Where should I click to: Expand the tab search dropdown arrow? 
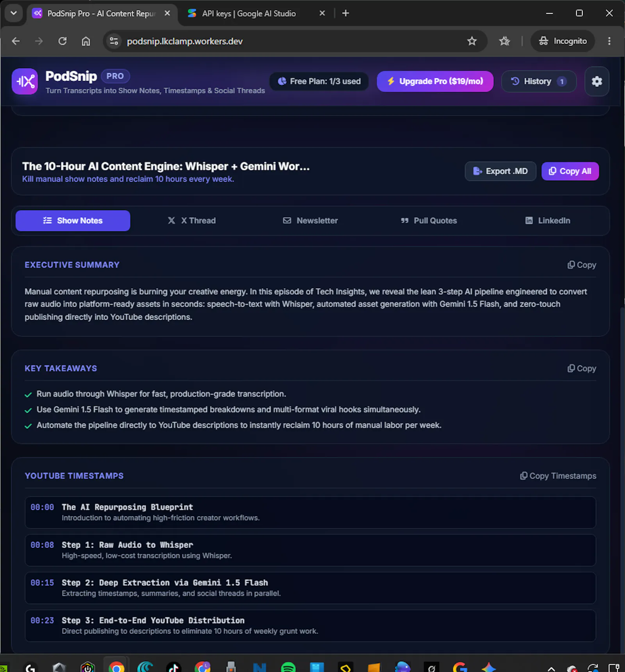pyautogui.click(x=14, y=13)
